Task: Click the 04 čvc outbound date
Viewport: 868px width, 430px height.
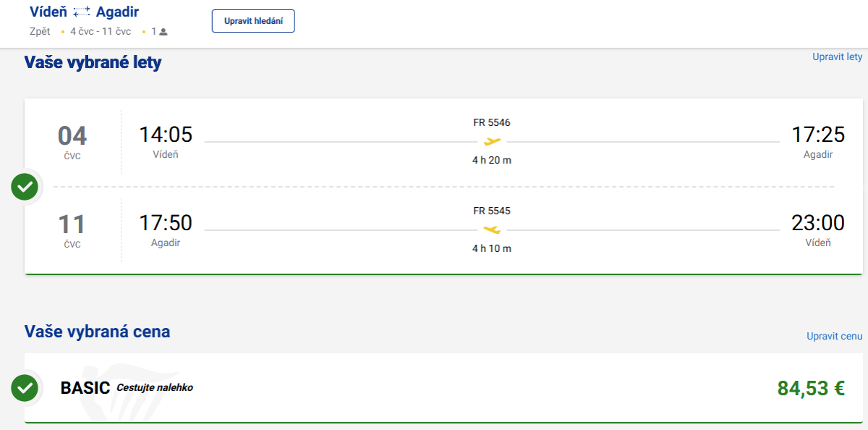Action: click(x=72, y=141)
